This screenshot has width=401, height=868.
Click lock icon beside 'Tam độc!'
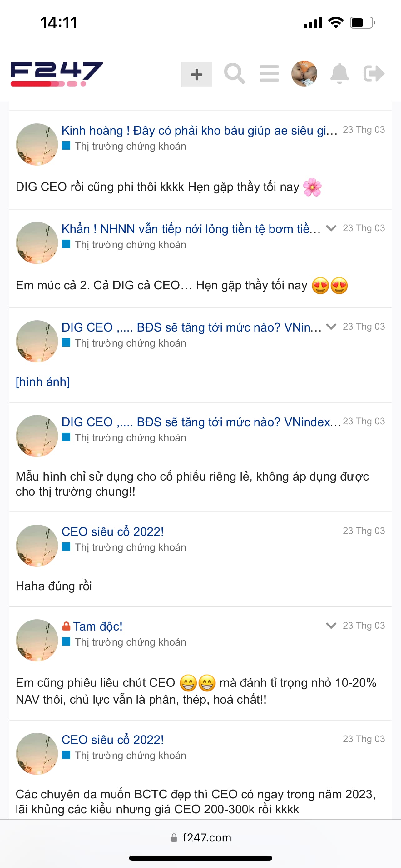[x=66, y=626]
